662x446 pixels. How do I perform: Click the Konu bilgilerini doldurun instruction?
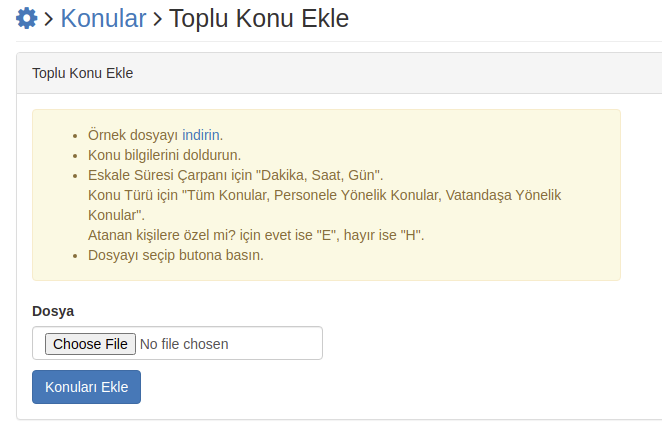(164, 155)
